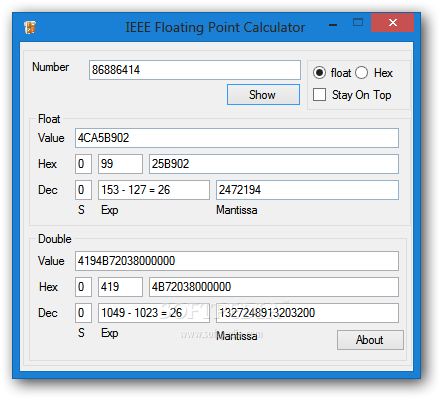The height and width of the screenshot is (399, 441).
Task: Click the Float Dec mantissa field 2472194
Action: point(307,190)
